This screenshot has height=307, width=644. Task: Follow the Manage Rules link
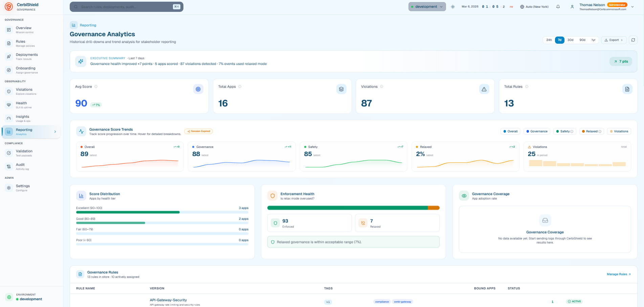tap(618, 274)
